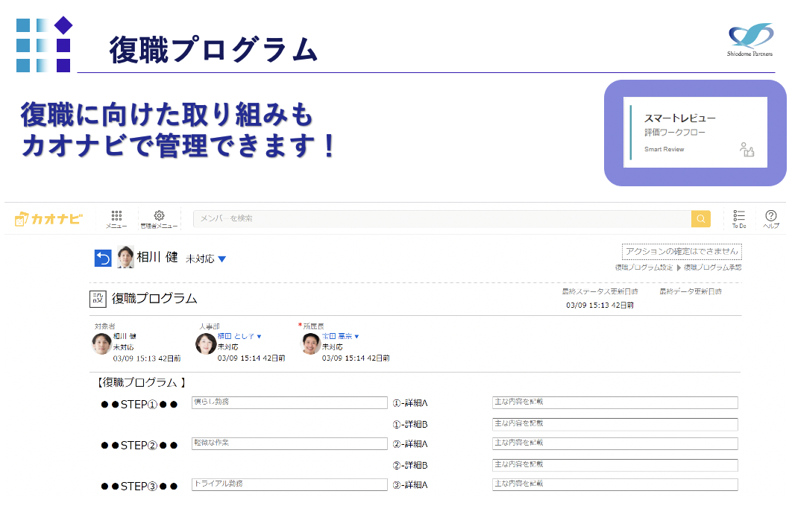Focus the メンバーを検索 search field
Image resolution: width=792 pixels, height=532 pixels.
[442, 218]
